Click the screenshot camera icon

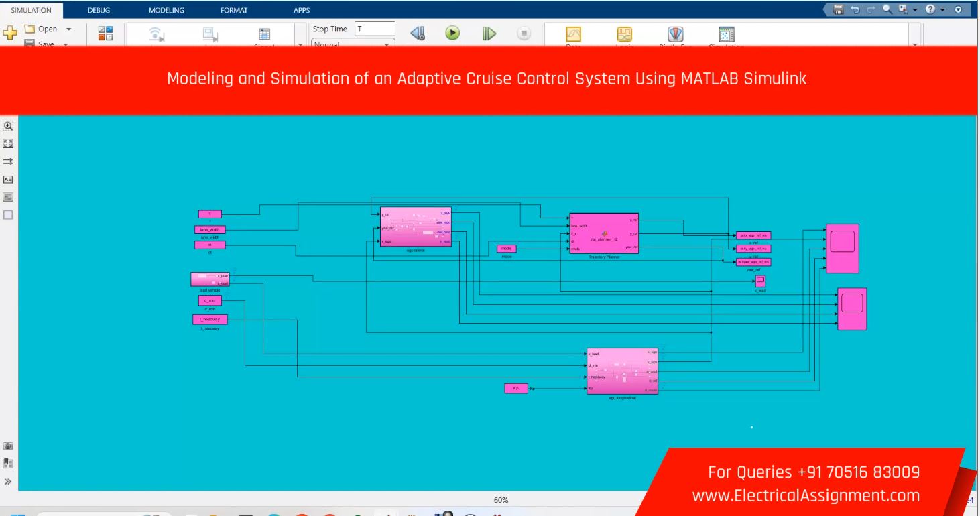click(9, 446)
